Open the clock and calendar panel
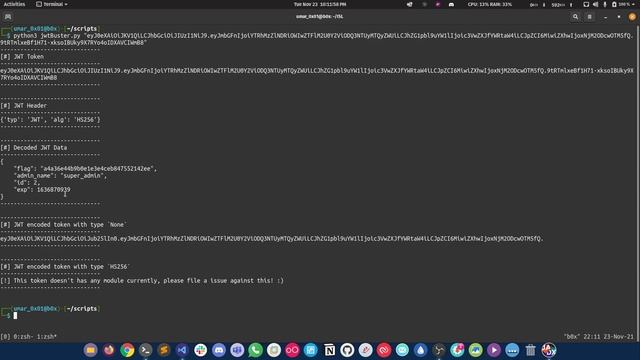640x360 pixels. point(320,4)
